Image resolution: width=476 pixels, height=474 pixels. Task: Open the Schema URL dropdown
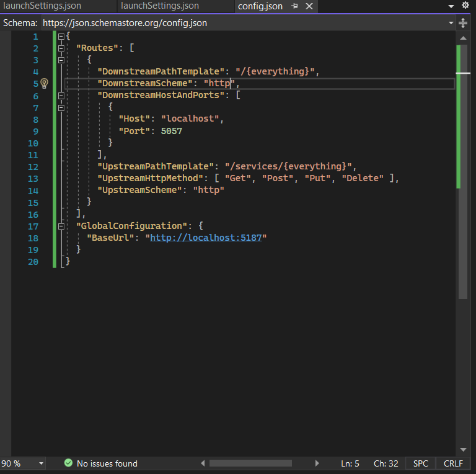[451, 23]
